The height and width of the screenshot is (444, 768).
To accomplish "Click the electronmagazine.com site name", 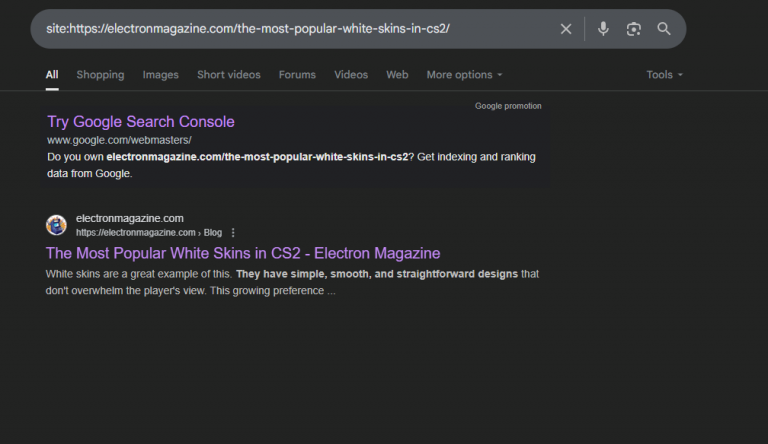I will pyautogui.click(x=130, y=219).
